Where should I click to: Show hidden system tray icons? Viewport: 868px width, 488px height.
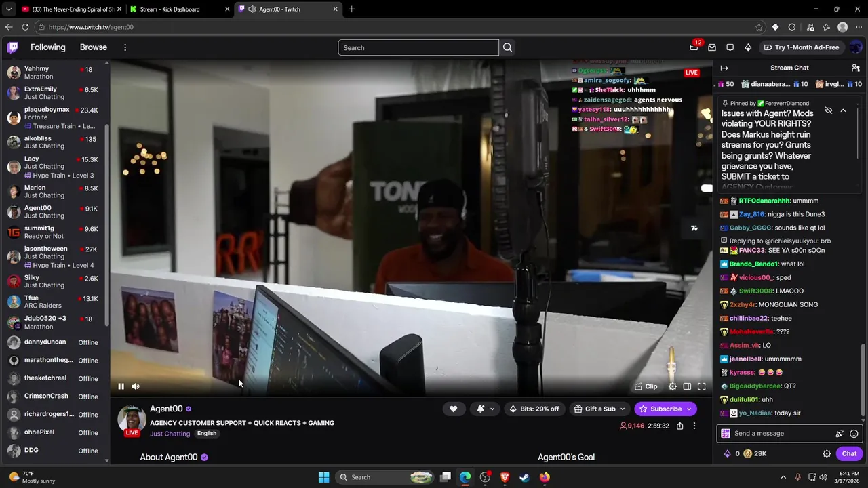point(783,477)
